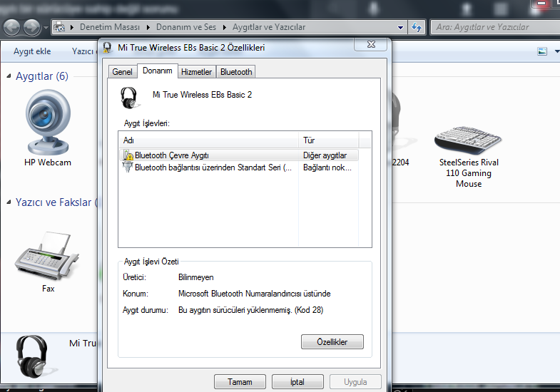Open the Hizmetler tab
Viewport: 560px width, 392px height.
[196, 72]
